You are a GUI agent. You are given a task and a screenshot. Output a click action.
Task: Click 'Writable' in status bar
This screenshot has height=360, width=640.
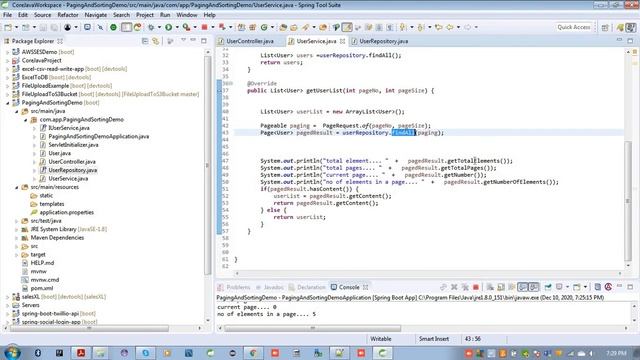tap(381, 339)
